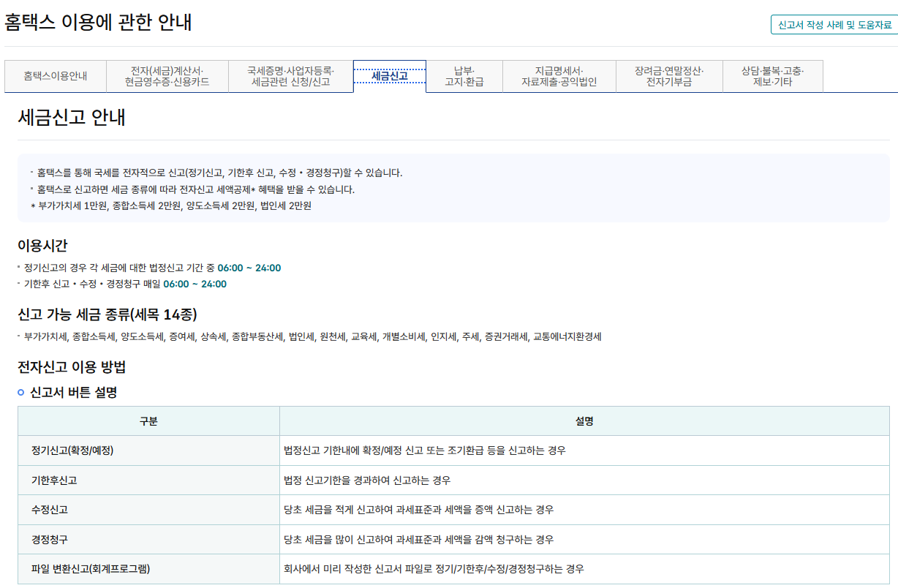The image size is (898, 588).
Task: Click the description of 정기신고 mentioning 조기환급
Action: click(424, 451)
